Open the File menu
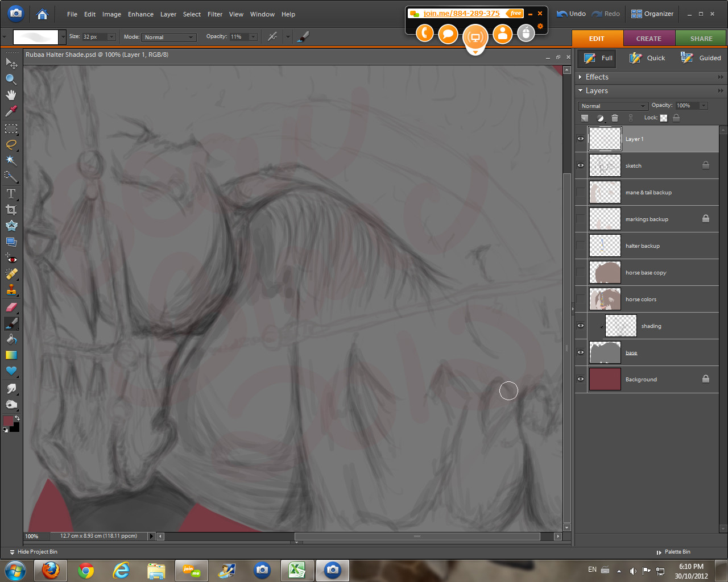This screenshot has height=582, width=728. (x=72, y=14)
